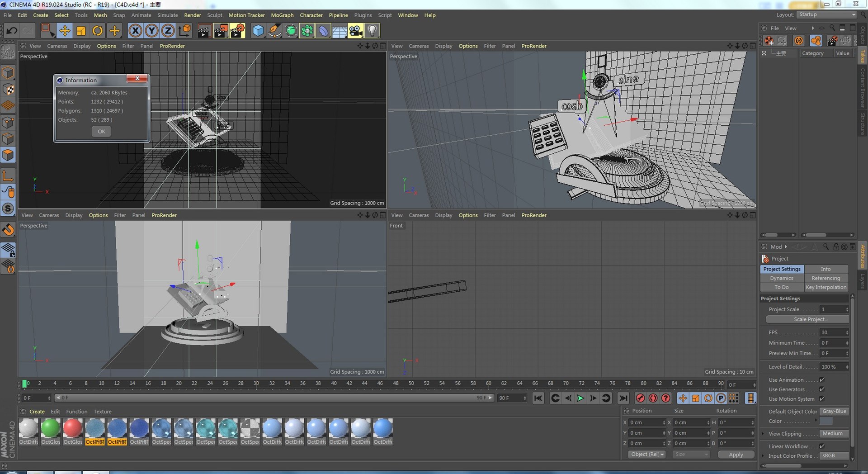Open the Simulate menu
Image resolution: width=868 pixels, height=474 pixels.
(x=167, y=15)
